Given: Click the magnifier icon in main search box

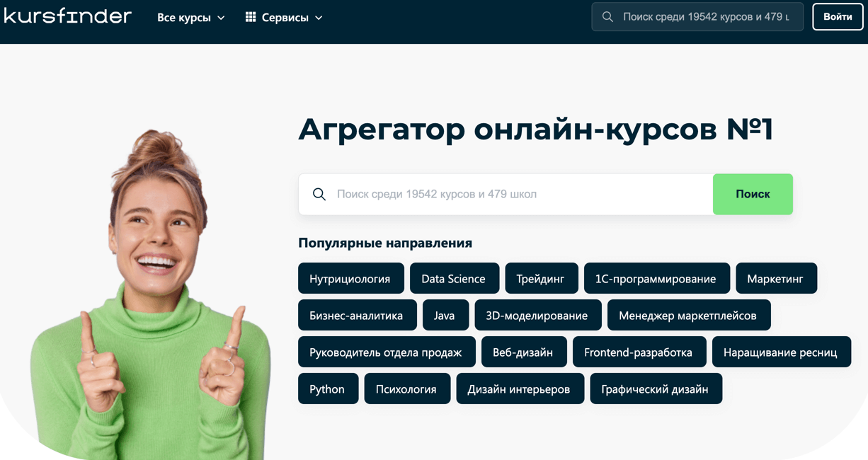Looking at the screenshot, I should 319,195.
